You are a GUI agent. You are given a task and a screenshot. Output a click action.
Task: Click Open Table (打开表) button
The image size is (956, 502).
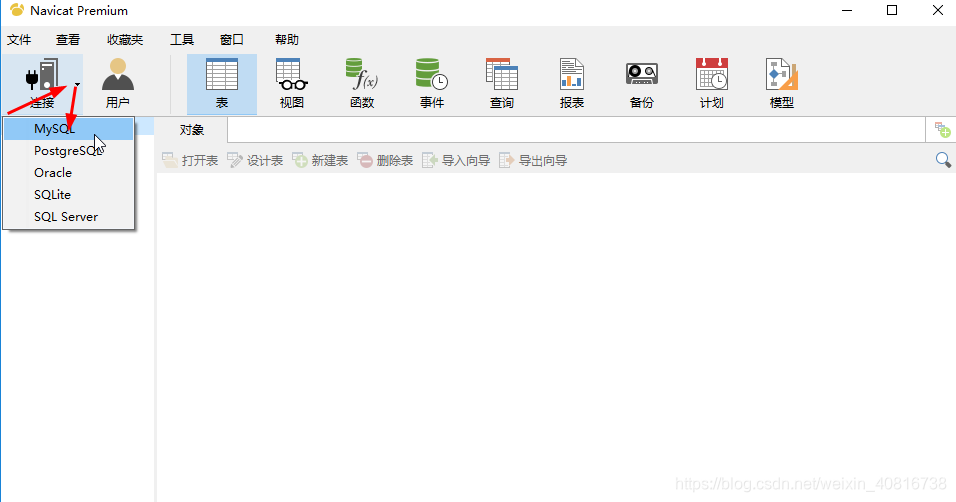pos(190,160)
